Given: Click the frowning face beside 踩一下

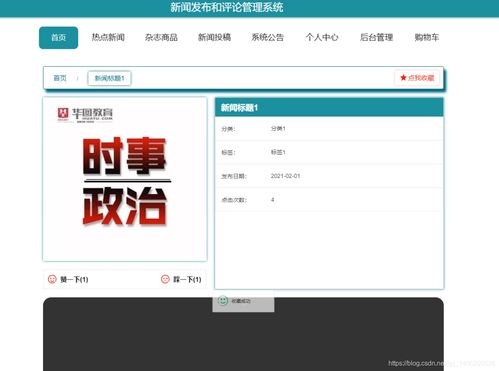Looking at the screenshot, I should click(165, 279).
